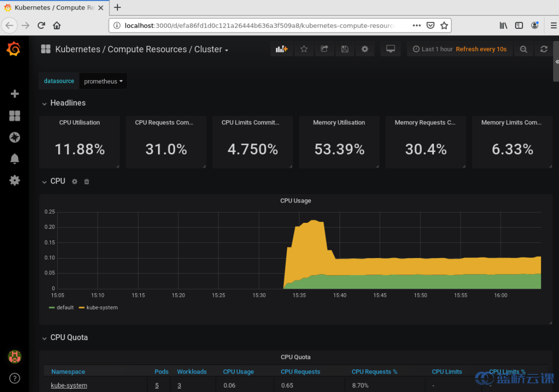Image resolution: width=559 pixels, height=392 pixels.
Task: Open the Memory Requests Commitment panel title
Action: pos(425,122)
